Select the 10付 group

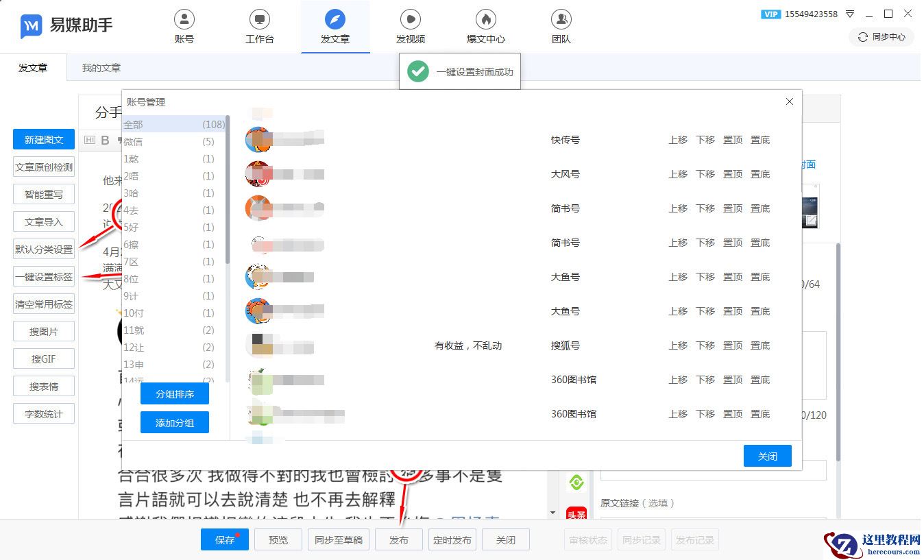[x=174, y=313]
